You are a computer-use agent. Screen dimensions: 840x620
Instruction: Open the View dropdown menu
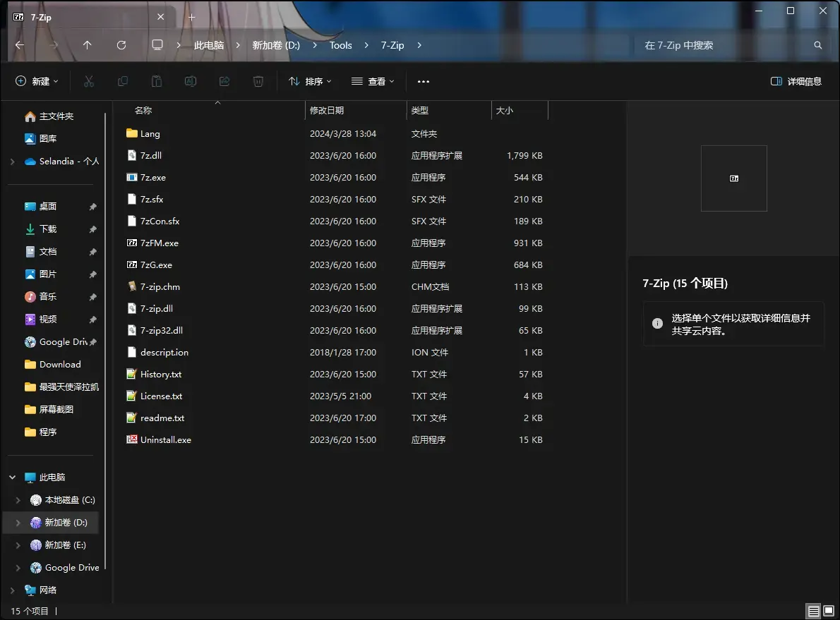(x=373, y=81)
